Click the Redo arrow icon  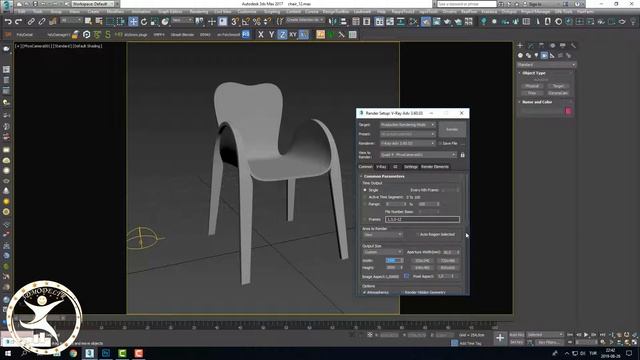click(19, 22)
